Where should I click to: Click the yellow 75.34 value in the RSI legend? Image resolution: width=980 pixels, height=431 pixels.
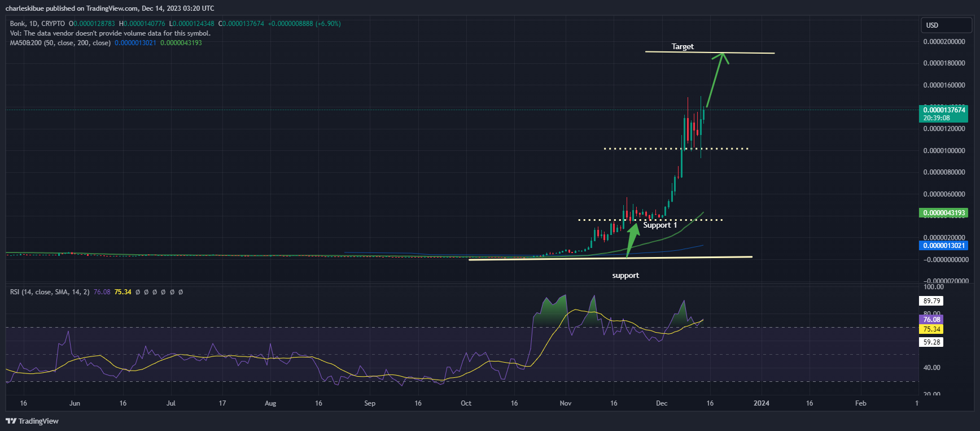click(x=123, y=292)
